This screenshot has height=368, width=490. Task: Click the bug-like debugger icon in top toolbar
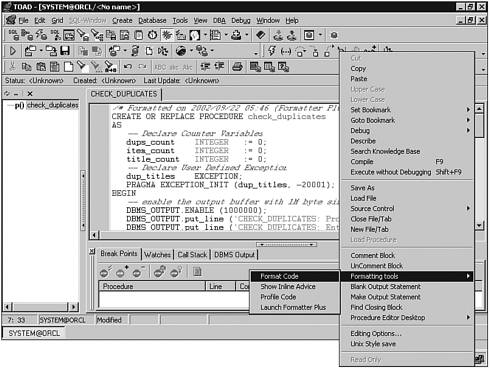click(167, 35)
